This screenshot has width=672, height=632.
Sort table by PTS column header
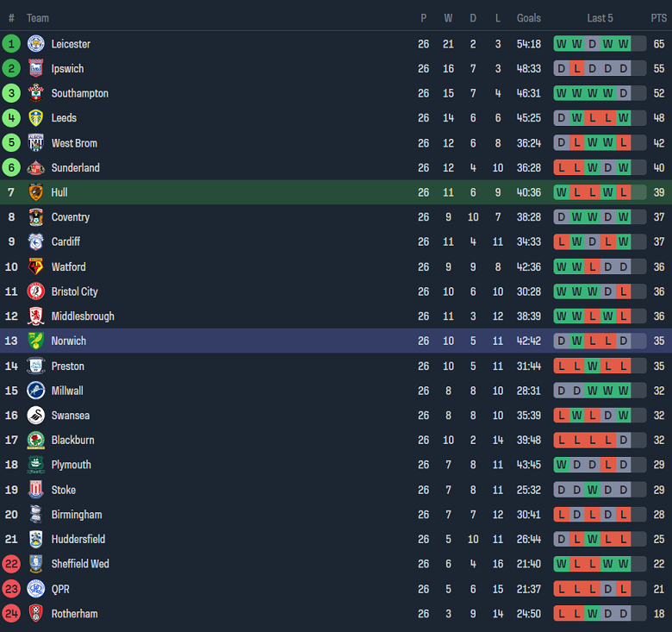[x=658, y=18]
